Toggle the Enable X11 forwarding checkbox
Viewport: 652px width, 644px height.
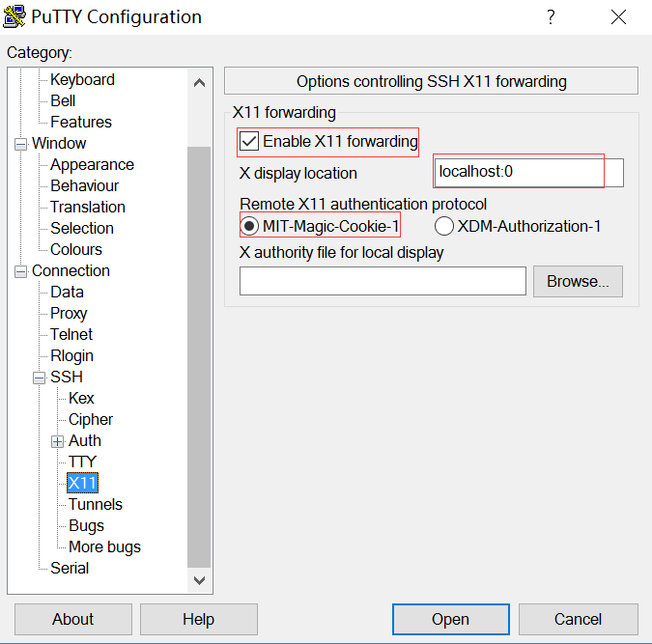(250, 142)
